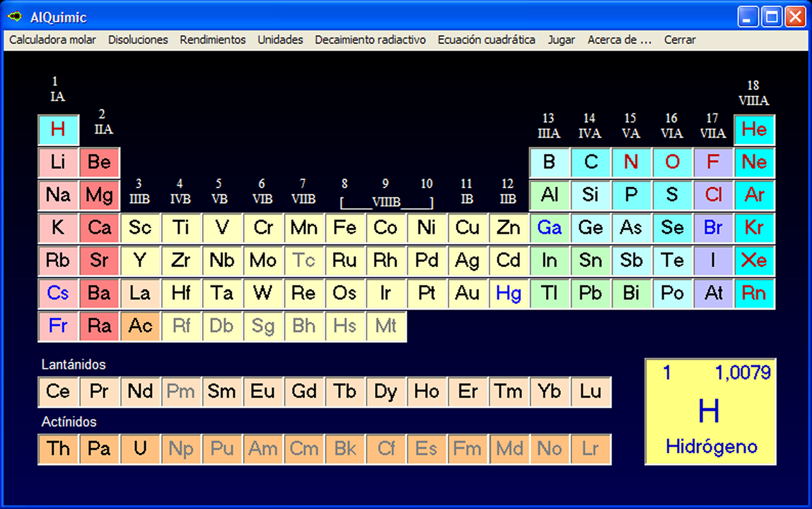Viewport: 812px width, 509px height.
Task: Click the AlQuimic app icon in title bar
Action: 15,16
